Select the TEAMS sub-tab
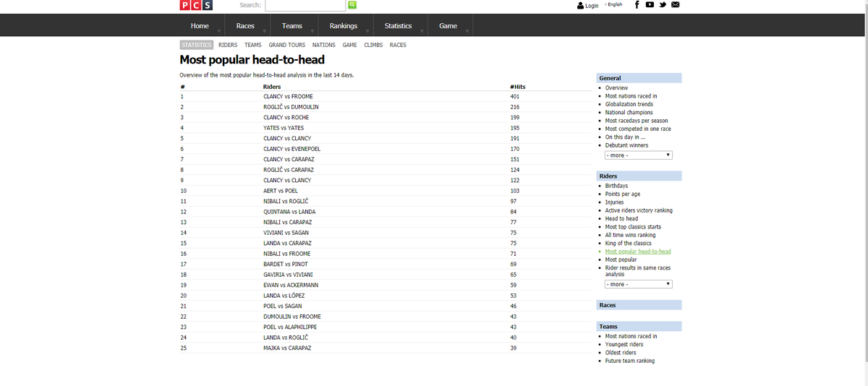This screenshot has width=868, height=386. [253, 45]
